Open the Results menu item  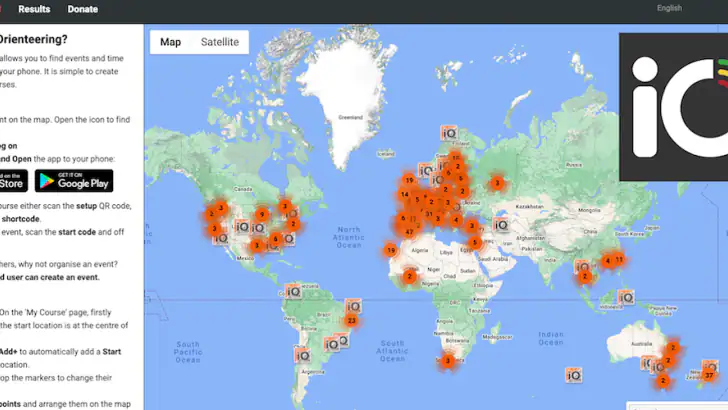pyautogui.click(x=34, y=9)
